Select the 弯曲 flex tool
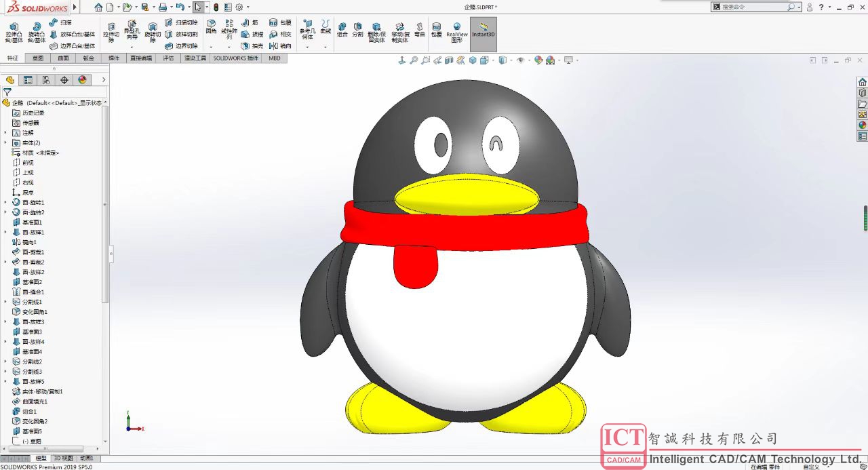This screenshot has height=470, width=868. [x=420, y=29]
